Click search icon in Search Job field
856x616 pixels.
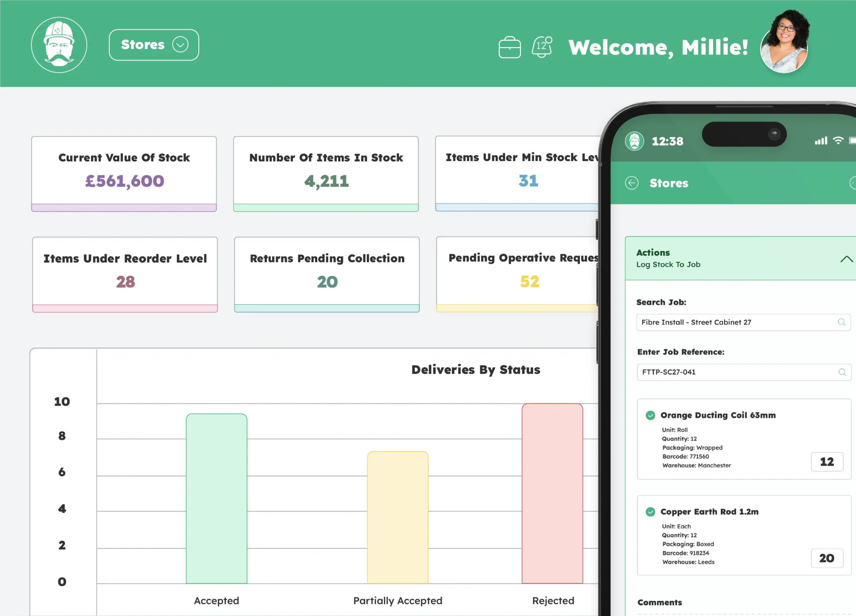coord(842,322)
